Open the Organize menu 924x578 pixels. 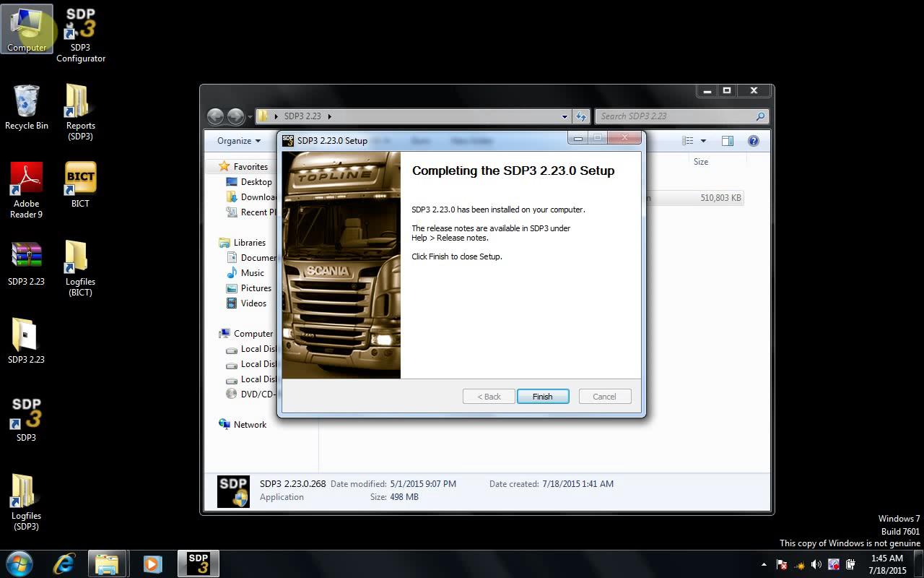coord(239,141)
